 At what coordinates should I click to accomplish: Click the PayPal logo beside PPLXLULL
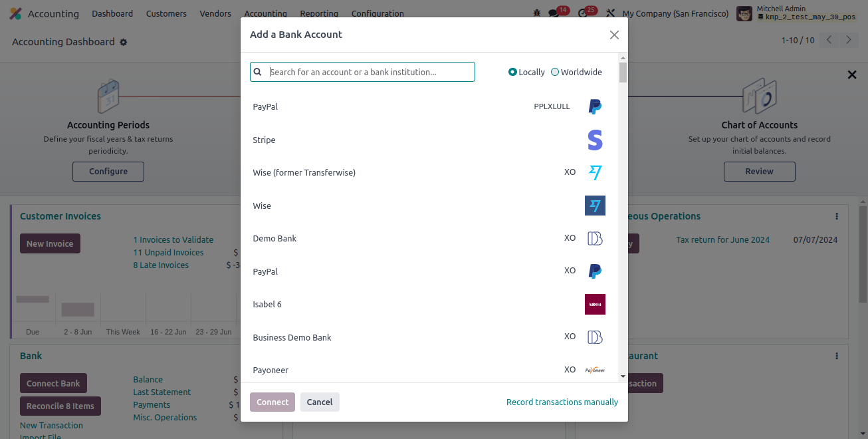[x=595, y=106]
